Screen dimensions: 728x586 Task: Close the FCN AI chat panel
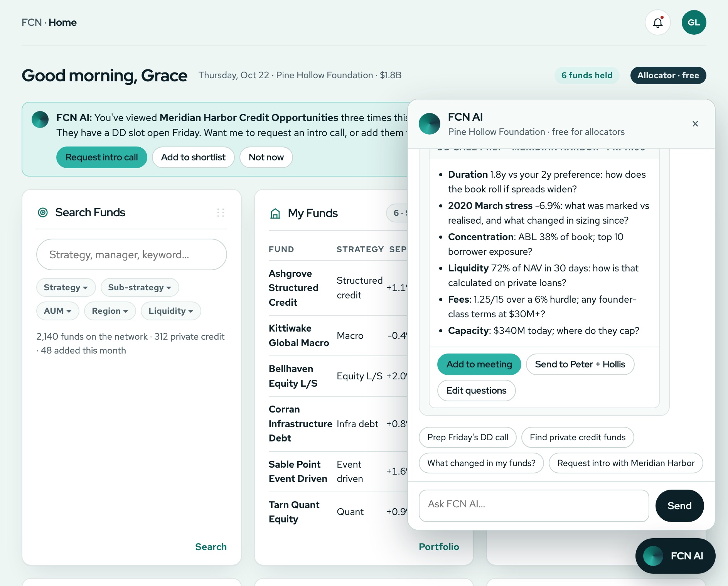695,124
